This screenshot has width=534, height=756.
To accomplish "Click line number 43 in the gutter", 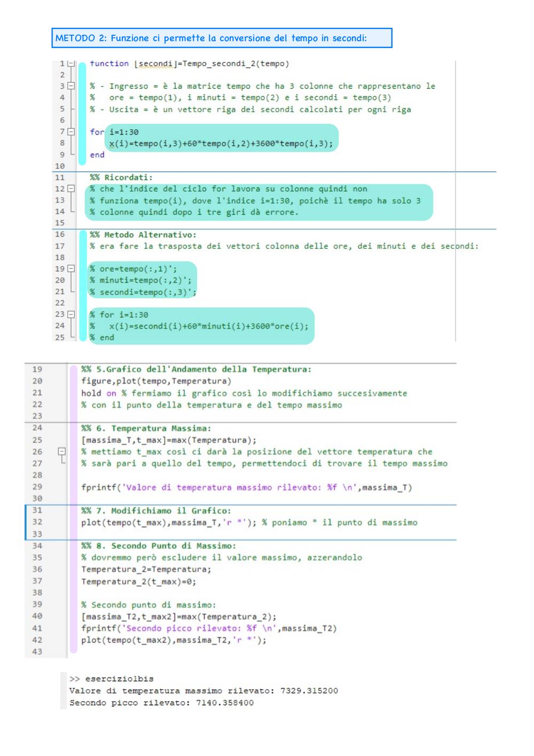I will 37,651.
